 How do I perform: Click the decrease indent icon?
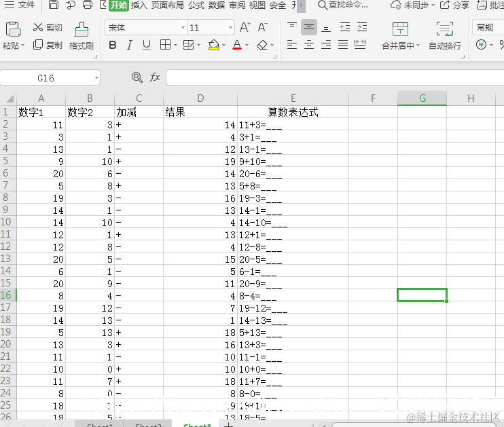(345, 27)
